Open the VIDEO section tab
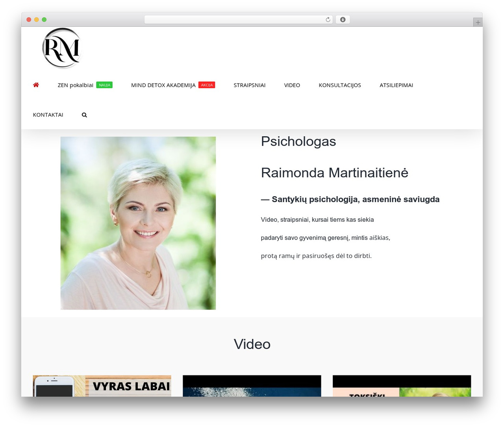 coord(292,85)
